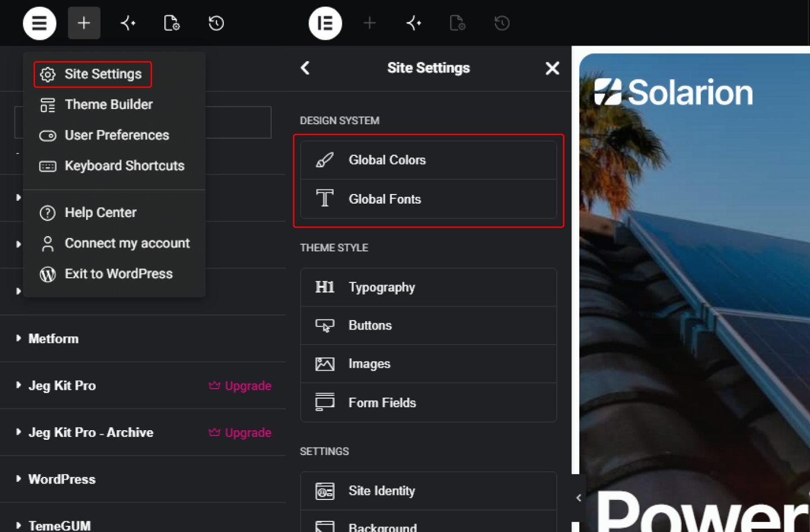Screen dimensions: 810x532
Task: Click the Elementor logo icon
Action: 325,23
